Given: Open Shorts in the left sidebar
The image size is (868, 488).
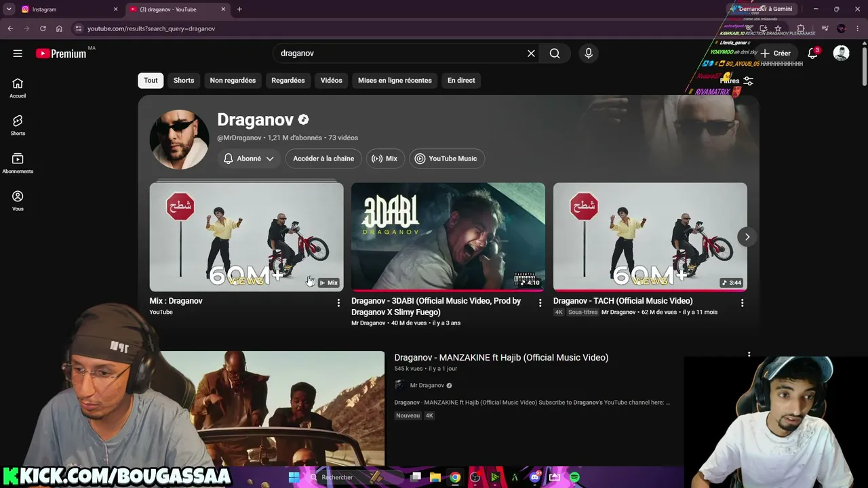Looking at the screenshot, I should pyautogui.click(x=18, y=125).
